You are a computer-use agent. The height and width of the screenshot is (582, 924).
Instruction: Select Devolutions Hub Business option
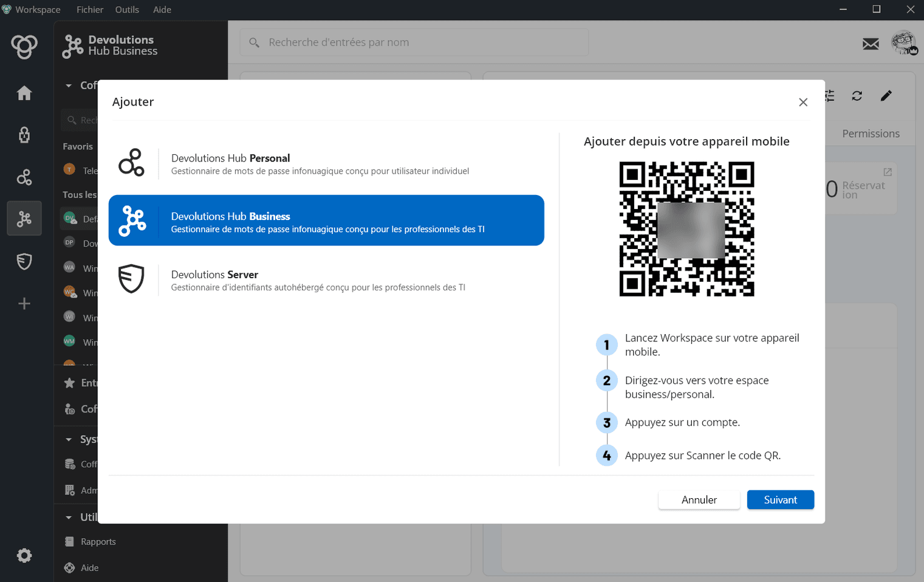pos(326,221)
